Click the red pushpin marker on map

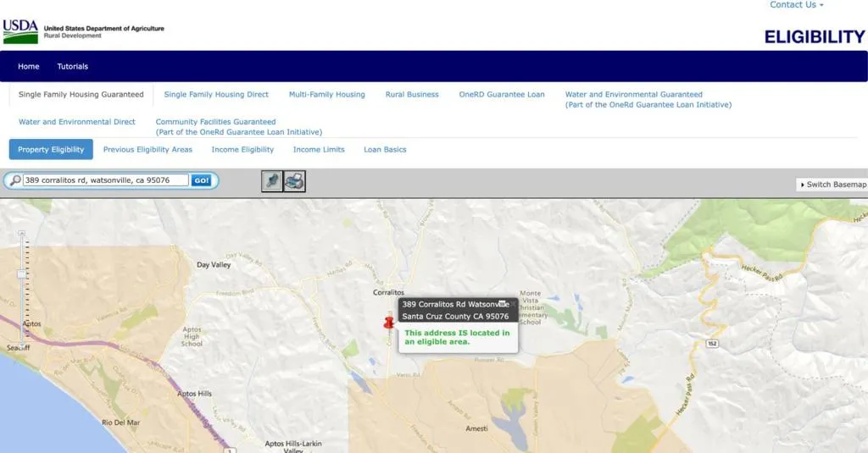point(390,322)
